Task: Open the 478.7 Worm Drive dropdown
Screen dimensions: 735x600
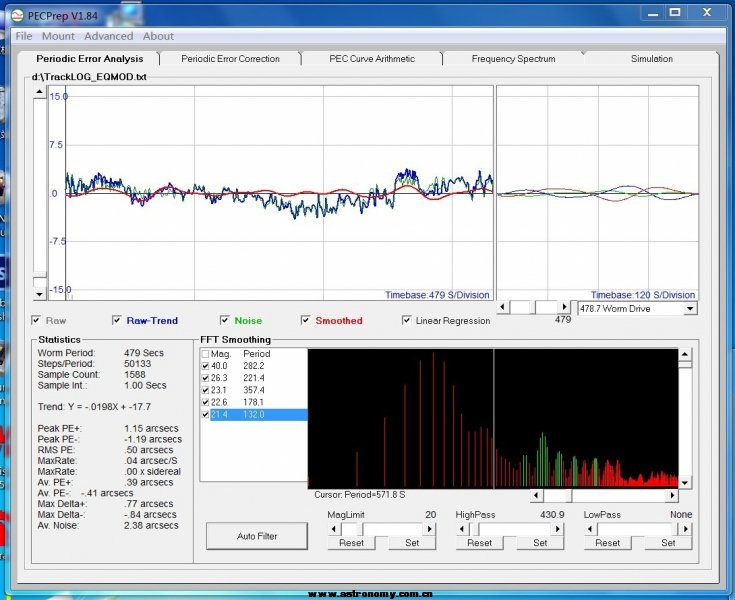Action: tap(690, 308)
